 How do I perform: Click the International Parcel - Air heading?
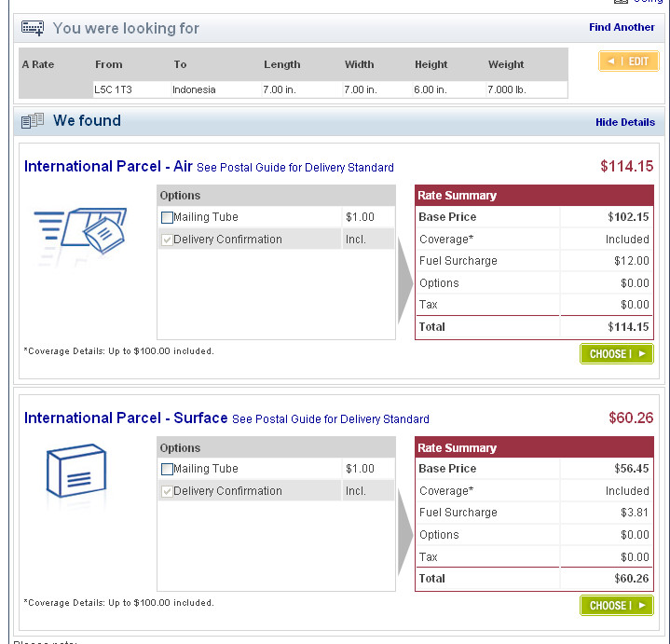[108, 166]
